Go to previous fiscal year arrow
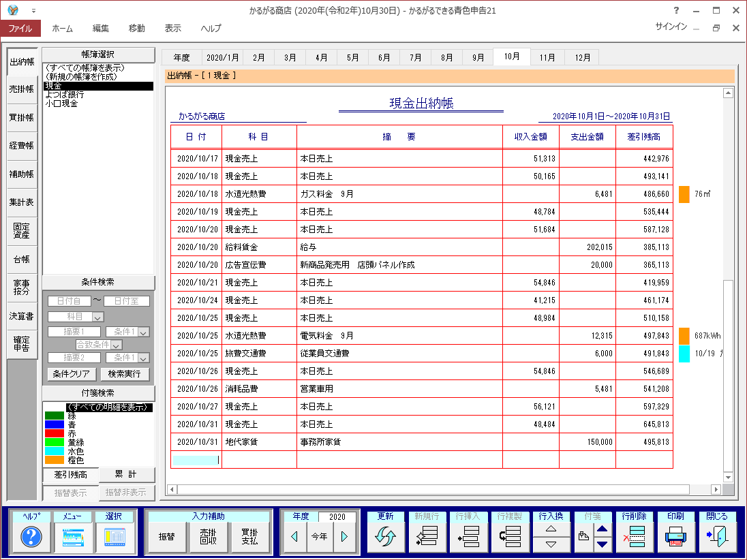Screen dimensions: 747x560 (294, 537)
